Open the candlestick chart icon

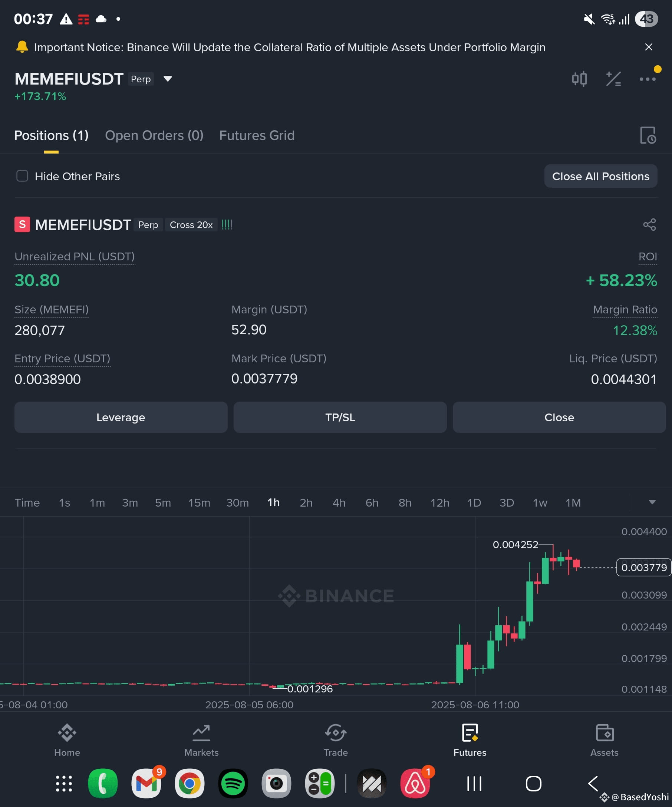pos(579,79)
